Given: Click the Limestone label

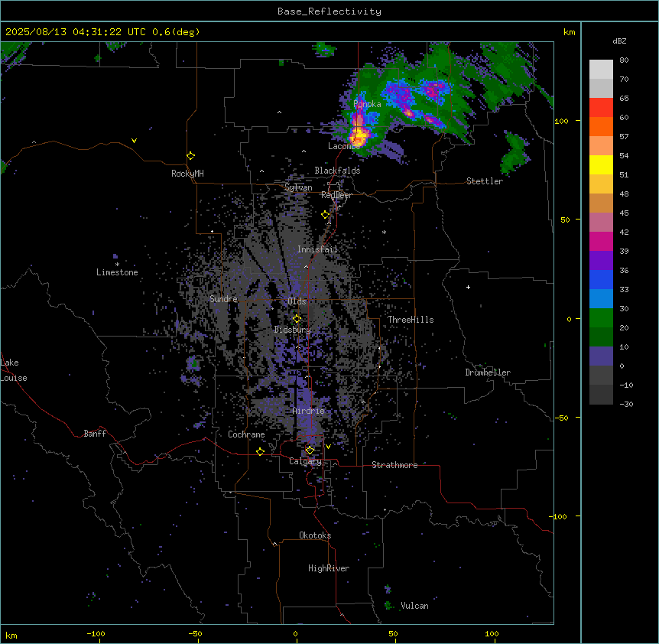Looking at the screenshot, I should point(117,272).
